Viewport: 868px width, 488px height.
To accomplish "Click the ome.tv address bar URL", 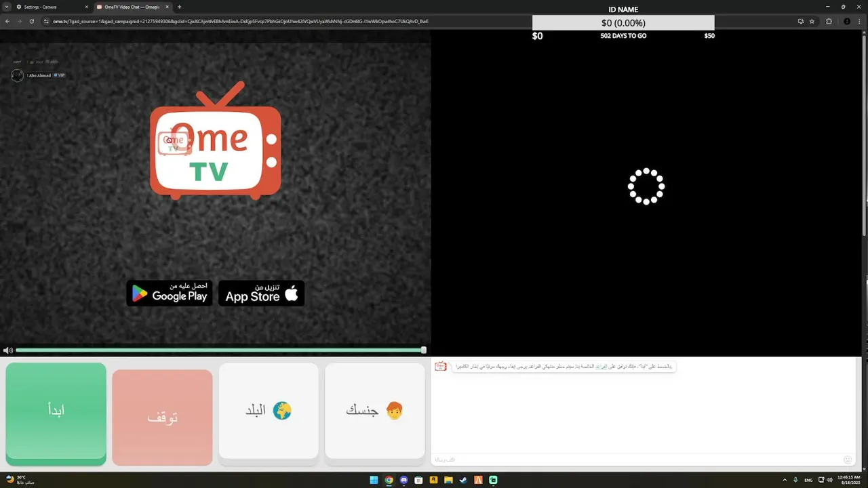I will tap(241, 21).
